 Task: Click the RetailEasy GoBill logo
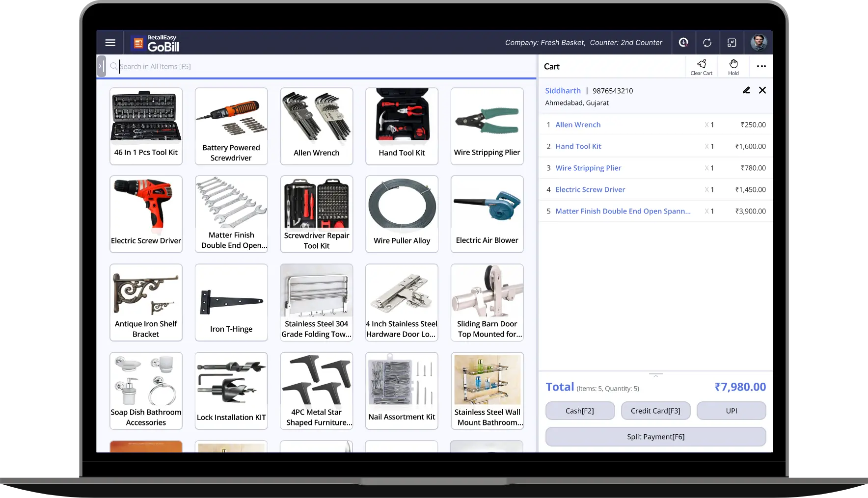[156, 43]
